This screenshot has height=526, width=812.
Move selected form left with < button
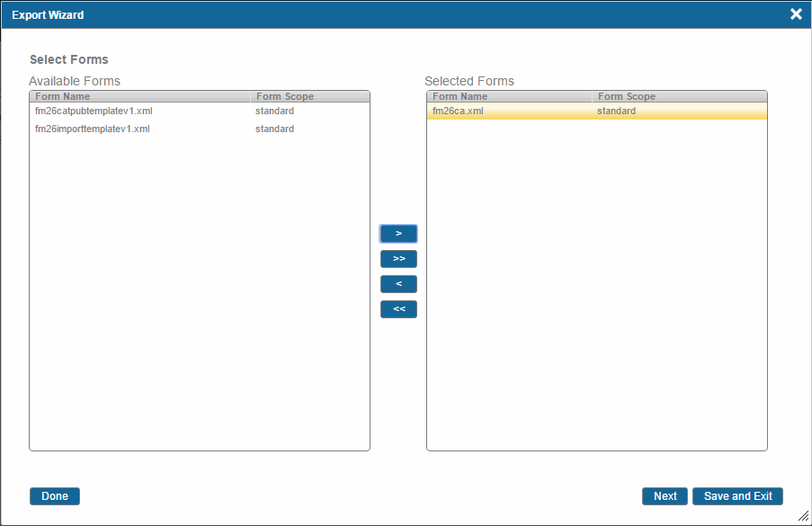pyautogui.click(x=398, y=284)
